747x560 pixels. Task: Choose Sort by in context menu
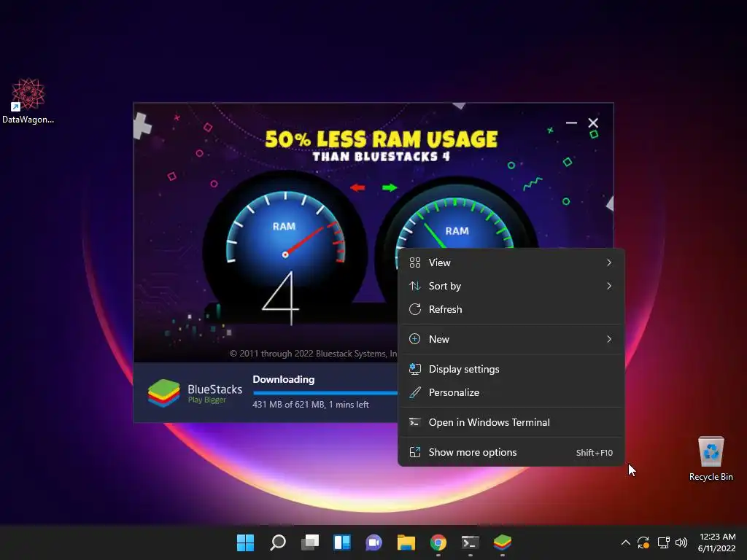point(511,286)
